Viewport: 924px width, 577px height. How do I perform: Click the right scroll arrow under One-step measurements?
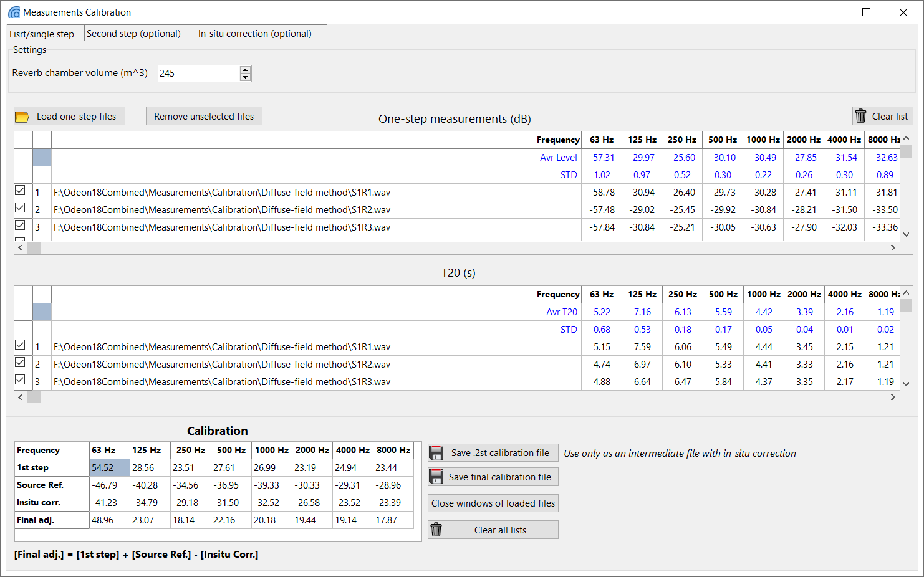[x=893, y=247]
